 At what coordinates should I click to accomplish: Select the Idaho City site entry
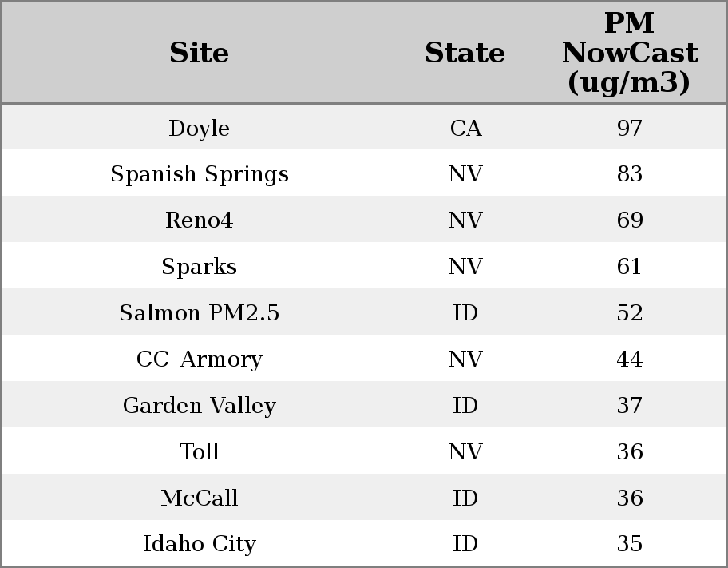pos(200,544)
